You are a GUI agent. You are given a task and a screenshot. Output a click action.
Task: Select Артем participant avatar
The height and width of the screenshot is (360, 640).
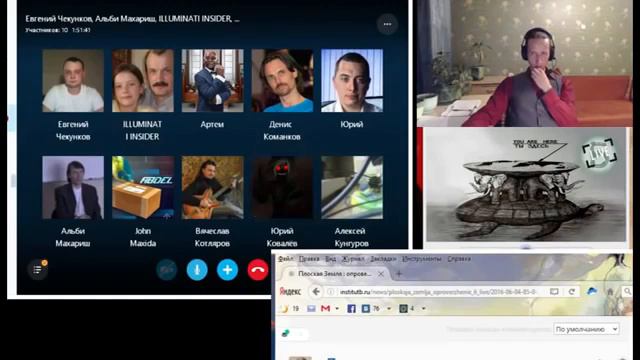pyautogui.click(x=213, y=81)
